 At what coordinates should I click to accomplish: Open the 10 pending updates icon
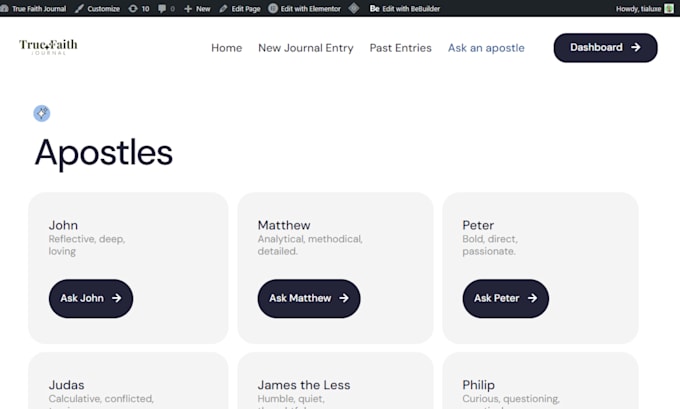coord(139,9)
